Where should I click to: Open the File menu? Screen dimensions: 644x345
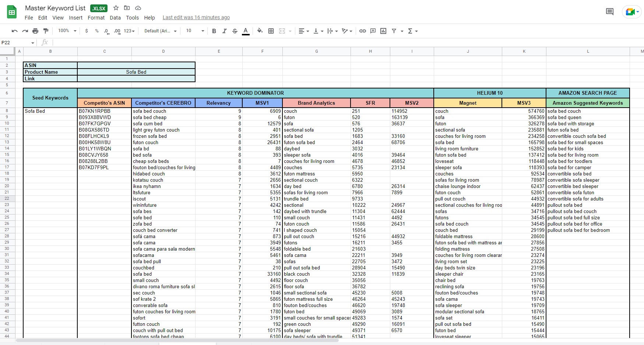click(x=29, y=18)
